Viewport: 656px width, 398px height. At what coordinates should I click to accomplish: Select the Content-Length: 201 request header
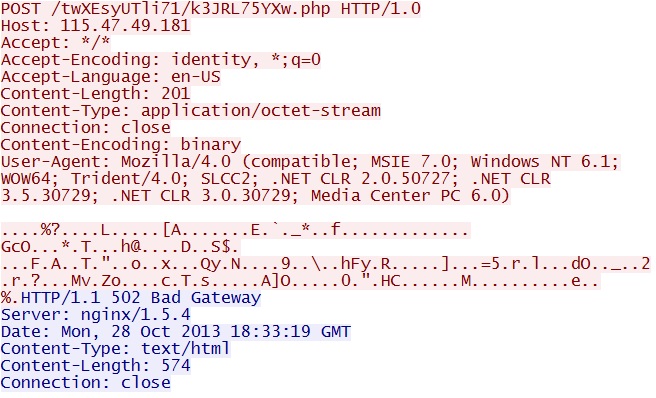click(95, 94)
